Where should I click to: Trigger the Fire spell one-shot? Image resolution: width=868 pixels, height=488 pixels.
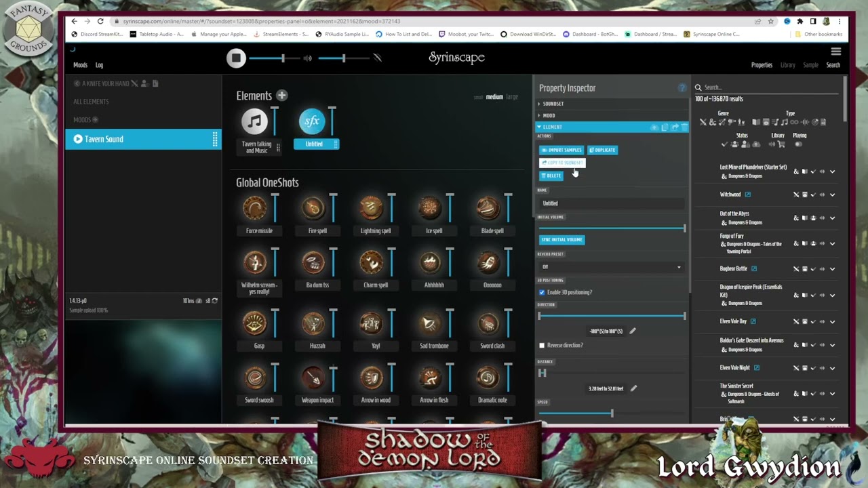coord(313,209)
